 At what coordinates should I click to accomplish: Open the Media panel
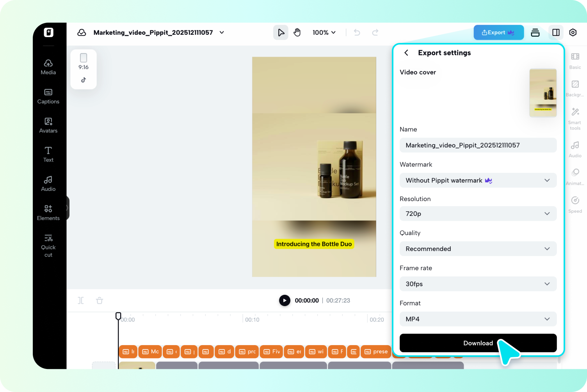[48, 66]
